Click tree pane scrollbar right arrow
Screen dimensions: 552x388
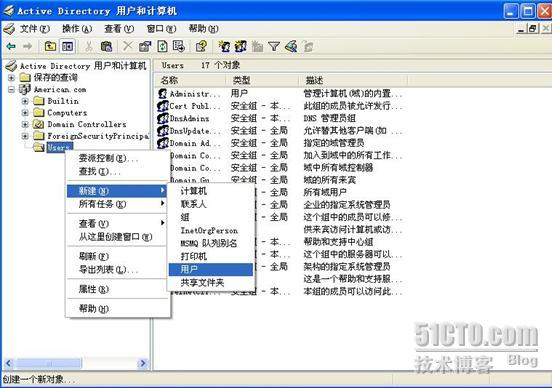tap(143, 363)
